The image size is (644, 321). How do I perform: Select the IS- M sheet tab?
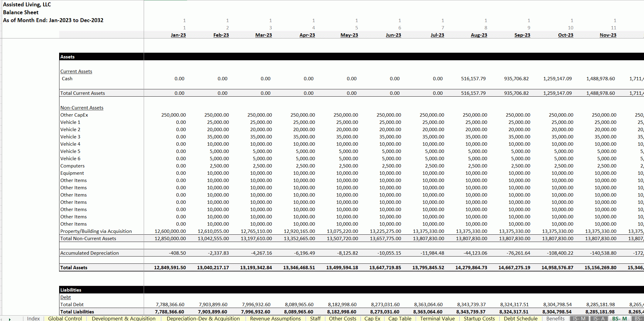pos(579,319)
